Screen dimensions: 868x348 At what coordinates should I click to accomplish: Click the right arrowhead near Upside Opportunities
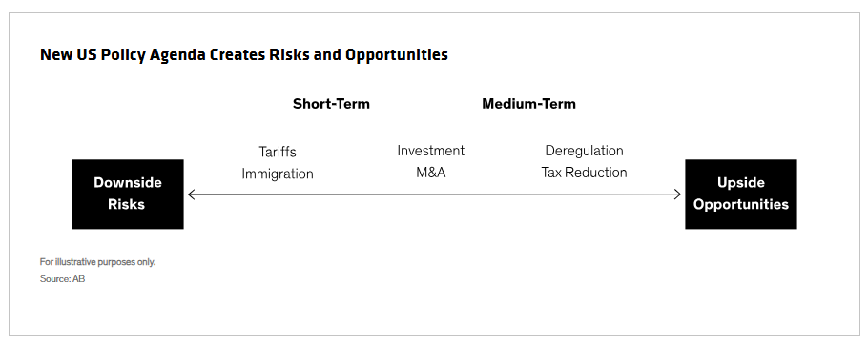point(677,194)
